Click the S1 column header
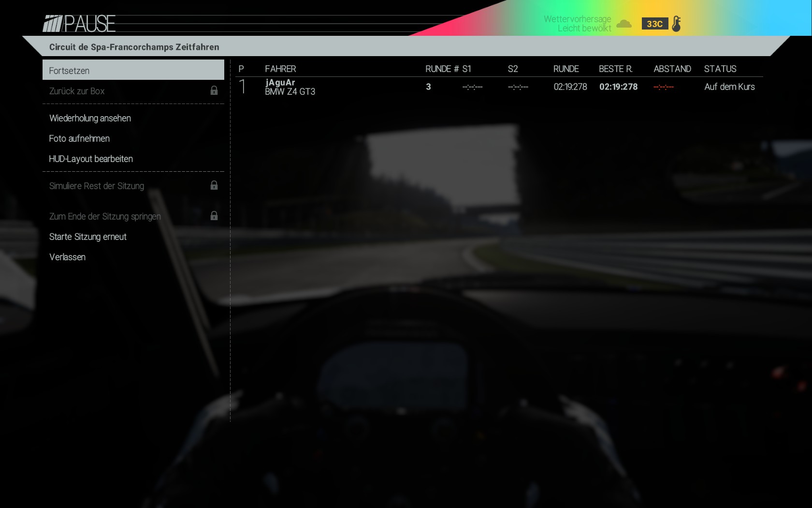812x508 pixels. 466,69
